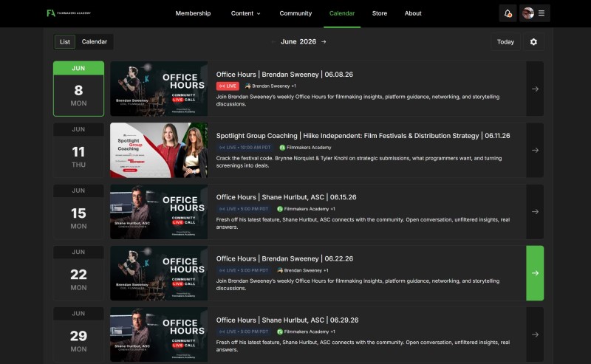This screenshot has width=591, height=364.
Task: Open Office Hours Shane Hurlbut 06.29.26 title
Action: 287,320
